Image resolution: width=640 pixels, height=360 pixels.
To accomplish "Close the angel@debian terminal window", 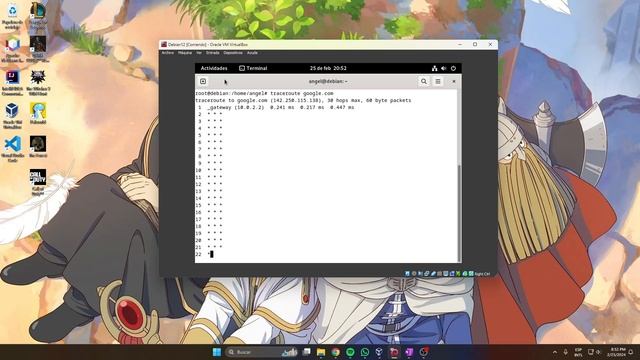I will click(x=453, y=81).
